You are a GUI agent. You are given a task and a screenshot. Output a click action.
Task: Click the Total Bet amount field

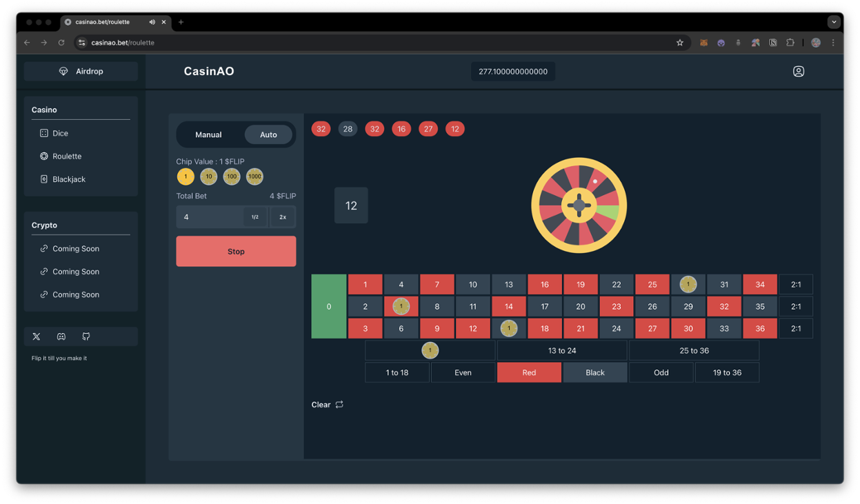click(210, 217)
